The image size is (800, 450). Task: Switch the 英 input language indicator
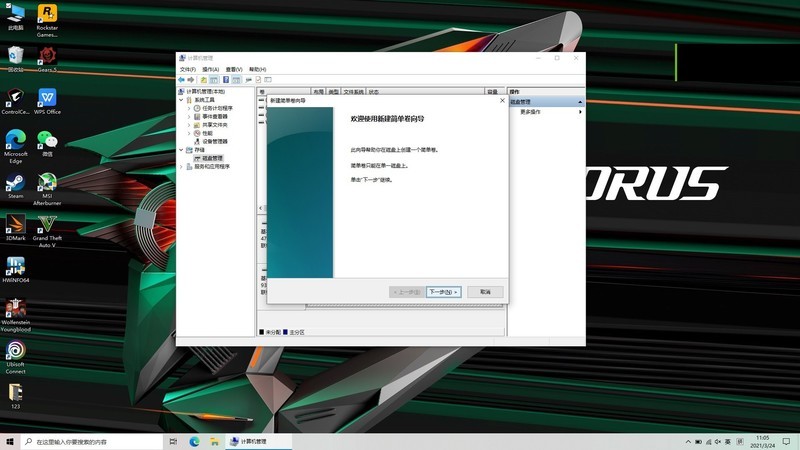[x=727, y=442]
